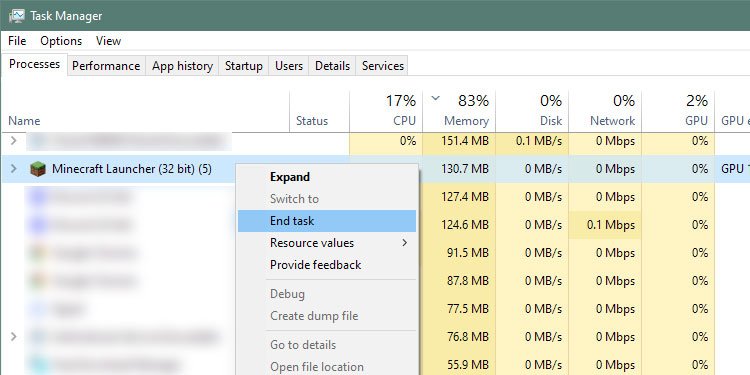Image resolution: width=750 pixels, height=375 pixels.
Task: Switch to the Performance tab
Action: (106, 66)
